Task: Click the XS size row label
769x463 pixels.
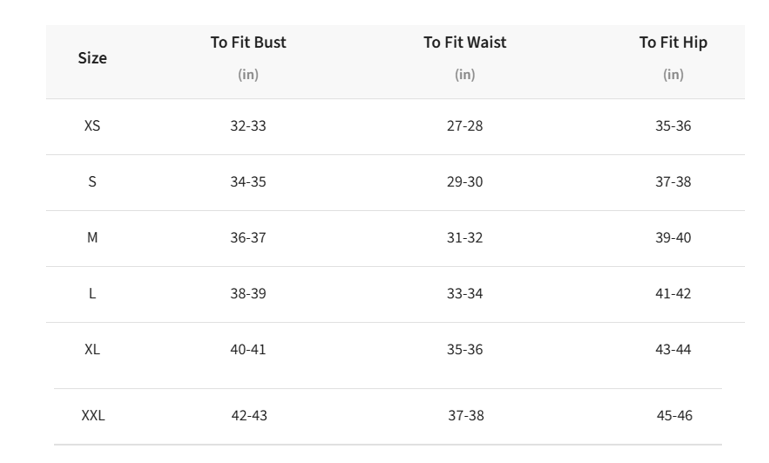Action: [92, 126]
